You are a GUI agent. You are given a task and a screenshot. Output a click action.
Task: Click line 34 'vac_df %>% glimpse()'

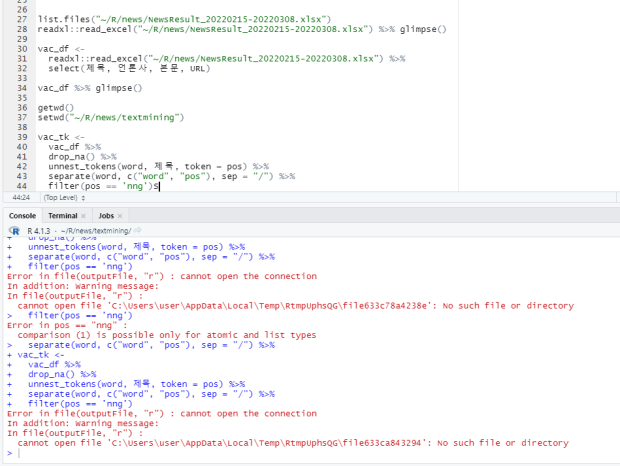coord(90,88)
